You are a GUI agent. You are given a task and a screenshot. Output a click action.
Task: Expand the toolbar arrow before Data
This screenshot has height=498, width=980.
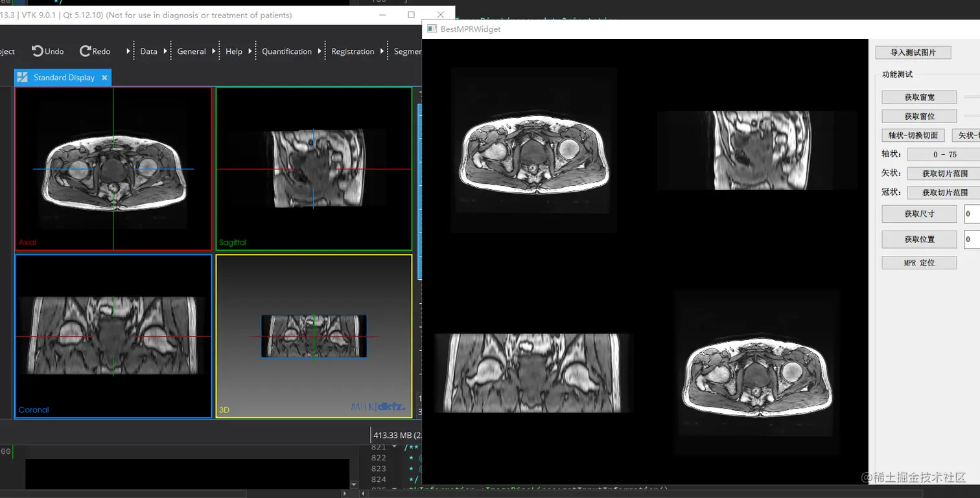pos(128,51)
